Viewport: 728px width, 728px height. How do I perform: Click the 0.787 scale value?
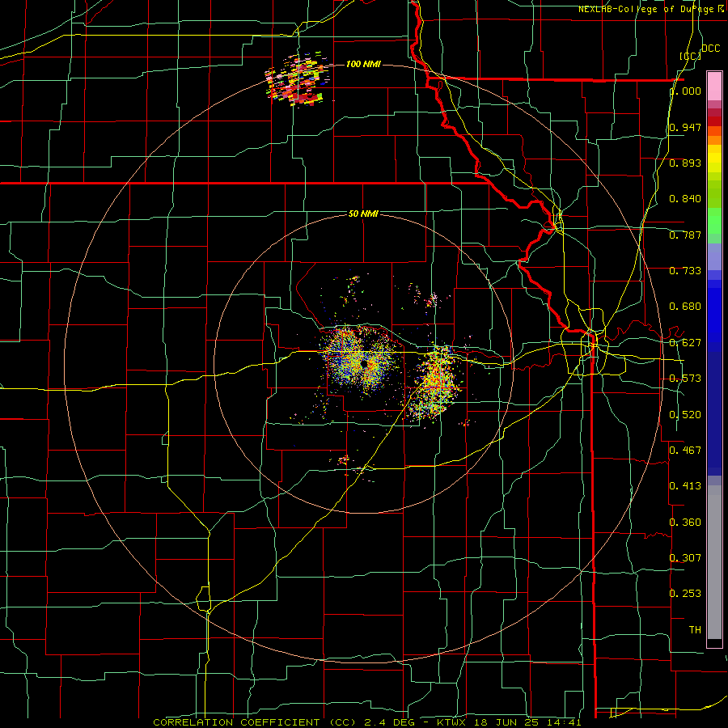(685, 235)
